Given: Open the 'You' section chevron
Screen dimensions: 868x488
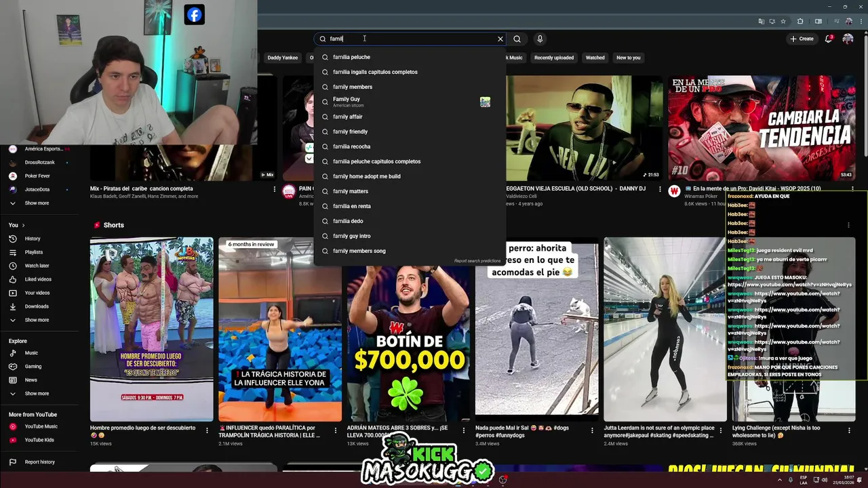Looking at the screenshot, I should [x=23, y=225].
